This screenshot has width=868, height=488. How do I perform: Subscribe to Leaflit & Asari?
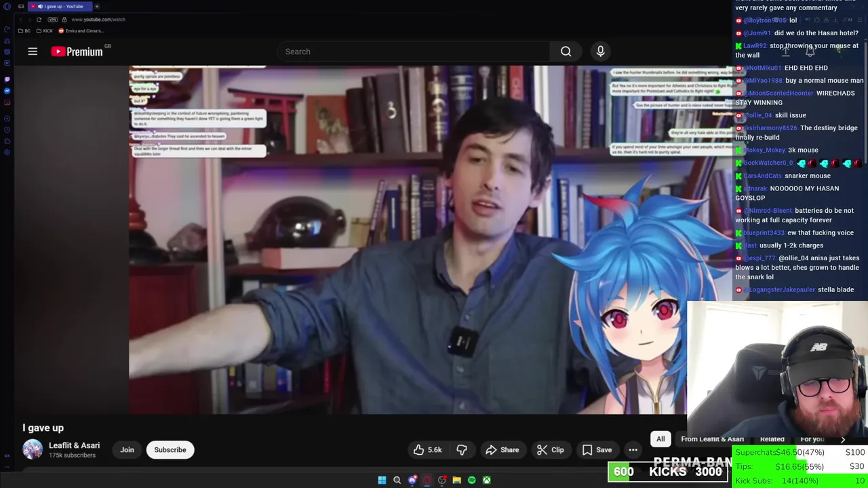(170, 450)
